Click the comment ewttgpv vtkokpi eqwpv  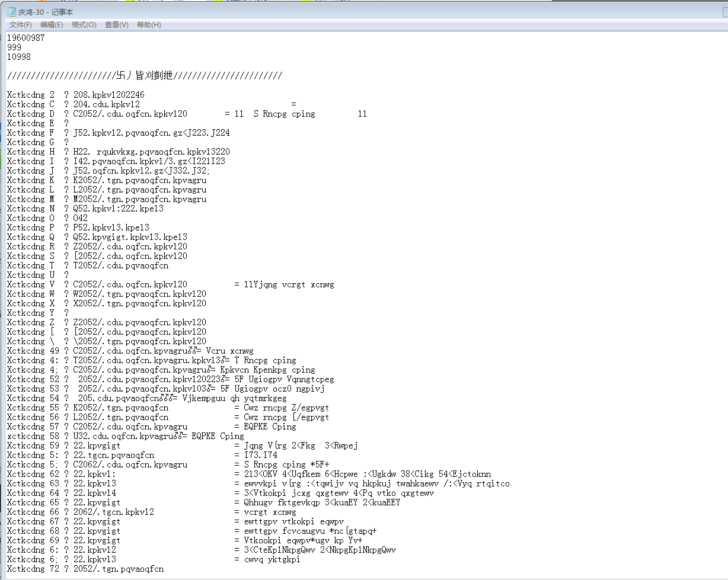[293, 521]
